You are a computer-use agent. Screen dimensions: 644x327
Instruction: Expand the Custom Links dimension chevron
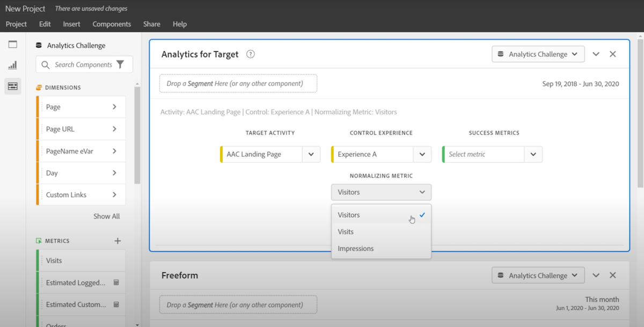pos(114,195)
